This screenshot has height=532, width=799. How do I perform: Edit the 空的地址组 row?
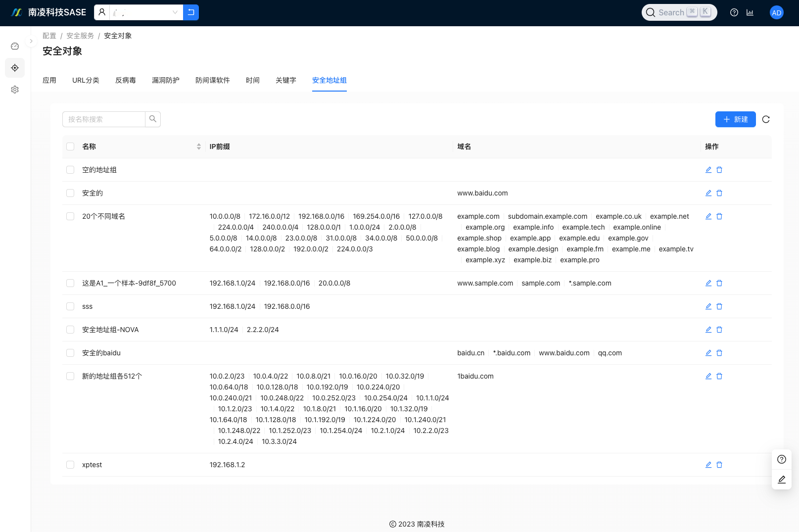pos(708,170)
